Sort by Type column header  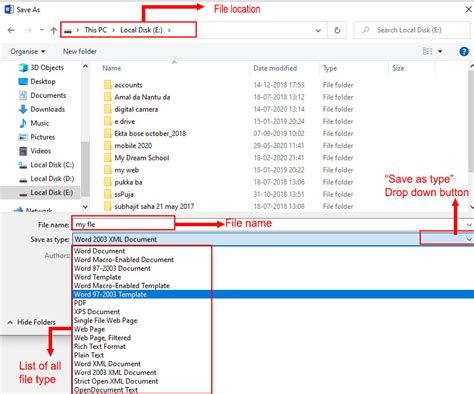click(330, 68)
